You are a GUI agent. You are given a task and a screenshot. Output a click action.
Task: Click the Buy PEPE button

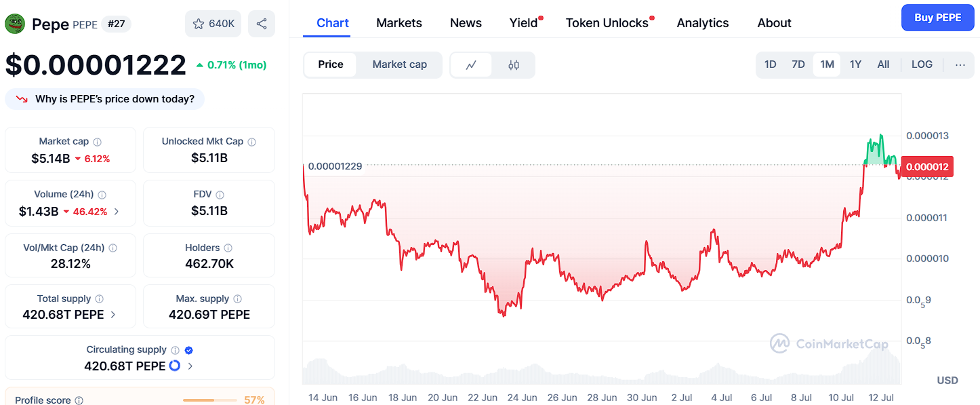[x=937, y=18]
